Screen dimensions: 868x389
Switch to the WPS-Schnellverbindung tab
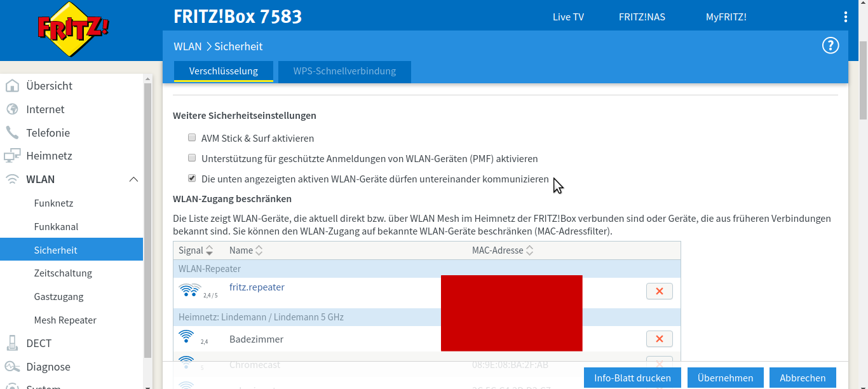[344, 71]
